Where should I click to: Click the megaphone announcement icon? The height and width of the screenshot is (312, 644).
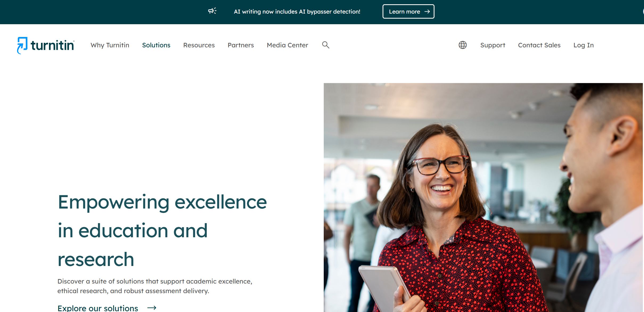[212, 11]
